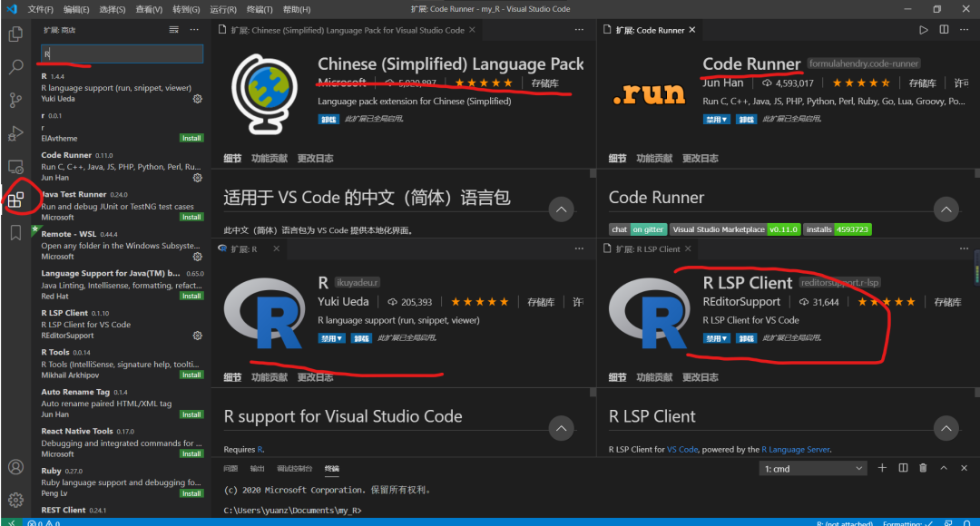Screen dimensions: 980x526
Task: Open the Bookmarks view icon
Action: tap(15, 233)
